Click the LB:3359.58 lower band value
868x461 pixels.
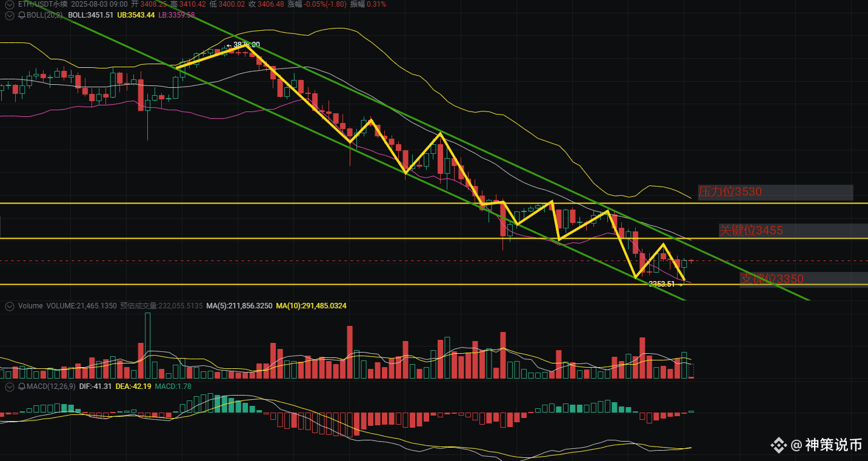176,15
